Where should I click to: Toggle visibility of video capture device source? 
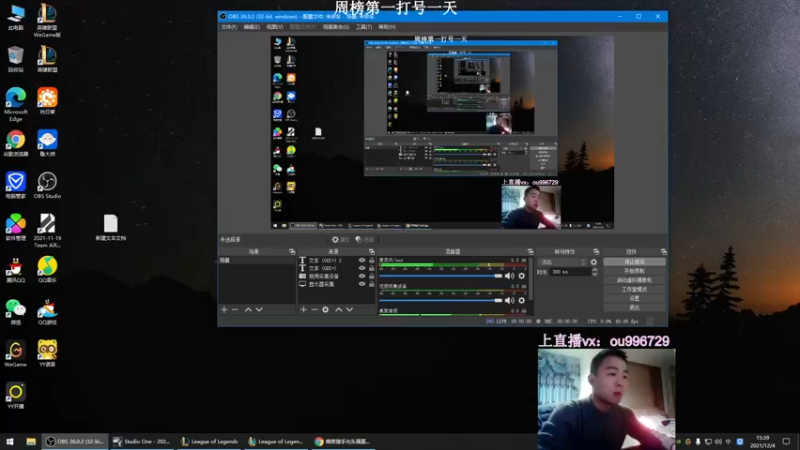[362, 276]
